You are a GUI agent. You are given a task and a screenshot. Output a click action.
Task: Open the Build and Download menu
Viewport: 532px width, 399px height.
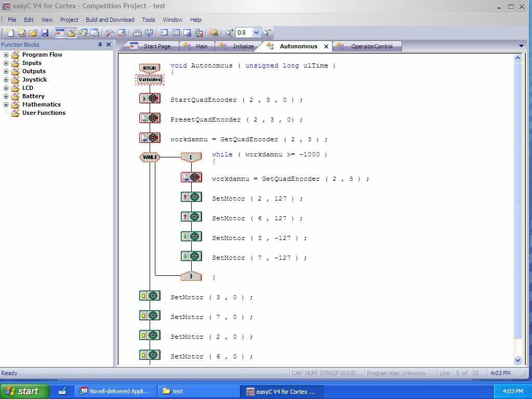[x=110, y=20]
